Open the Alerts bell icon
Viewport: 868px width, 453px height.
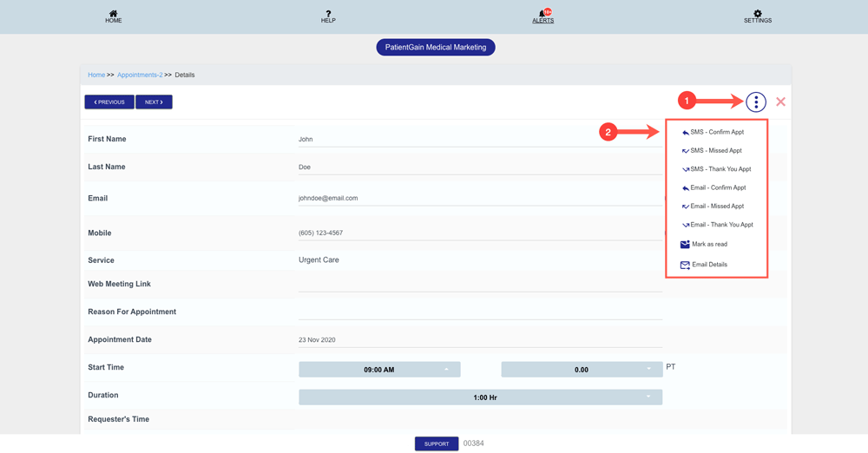tap(543, 14)
